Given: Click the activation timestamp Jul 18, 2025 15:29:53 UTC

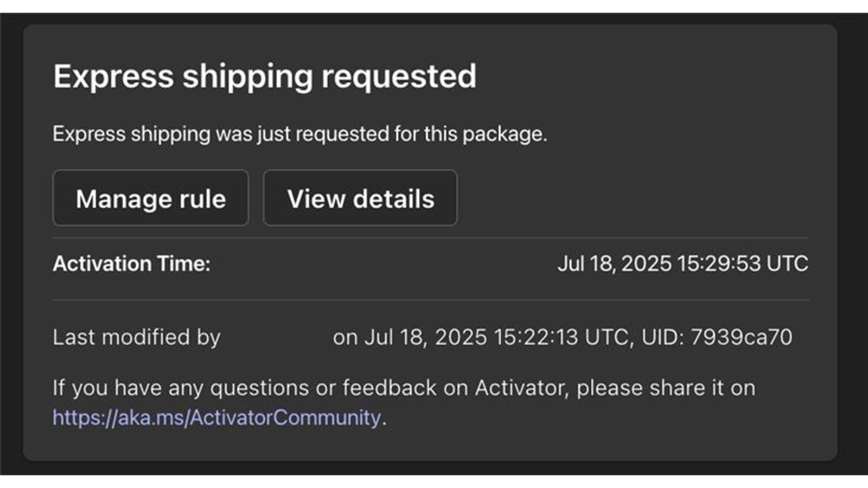Looking at the screenshot, I should pos(684,264).
